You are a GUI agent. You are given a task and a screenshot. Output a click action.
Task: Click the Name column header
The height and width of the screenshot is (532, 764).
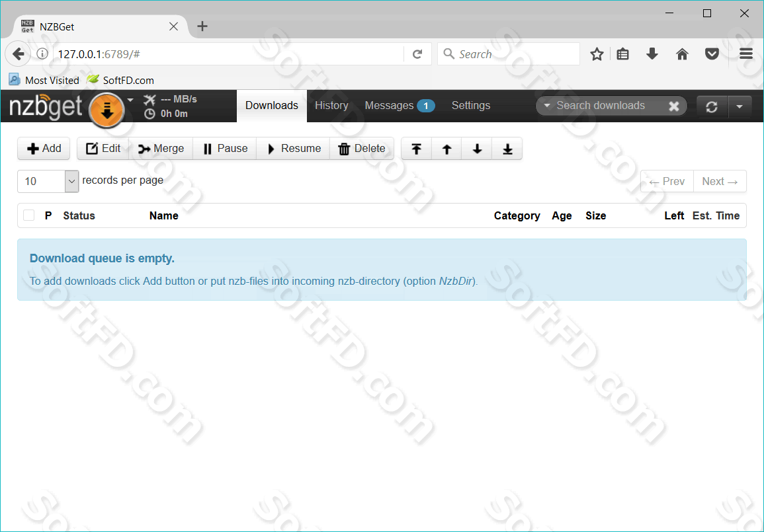tap(164, 215)
